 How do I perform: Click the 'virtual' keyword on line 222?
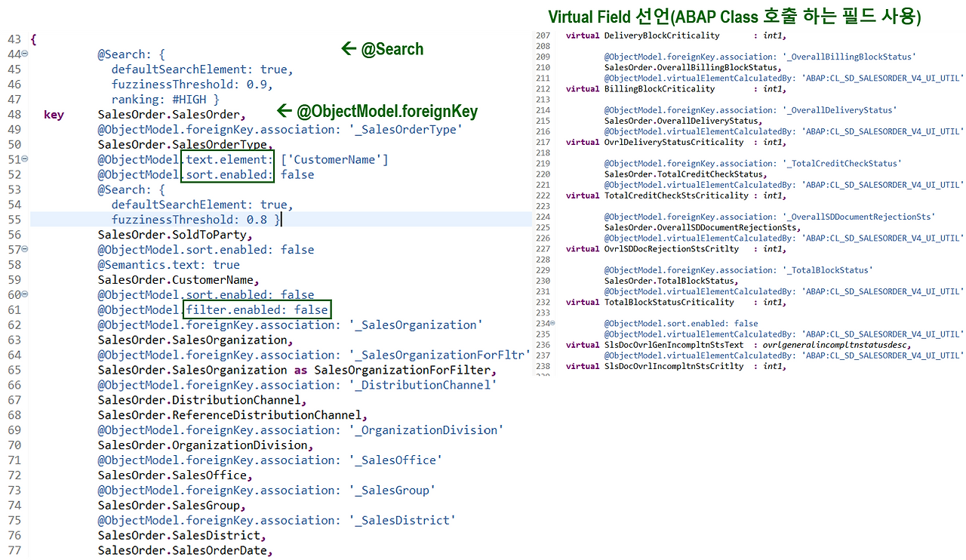point(583,195)
